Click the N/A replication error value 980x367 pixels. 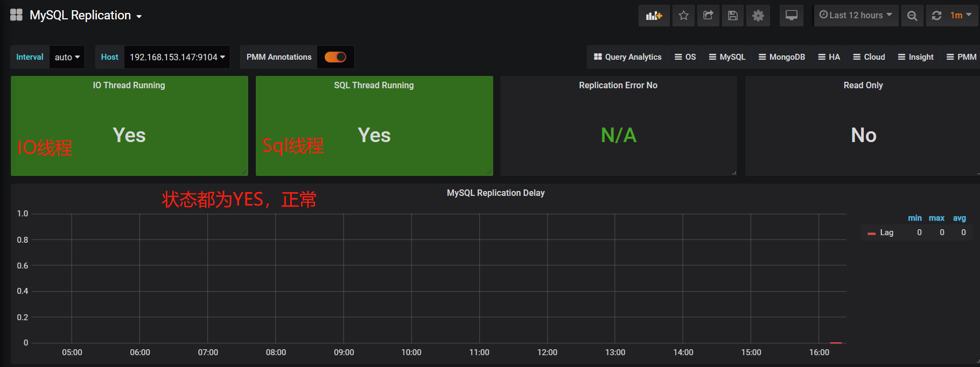[x=619, y=135]
